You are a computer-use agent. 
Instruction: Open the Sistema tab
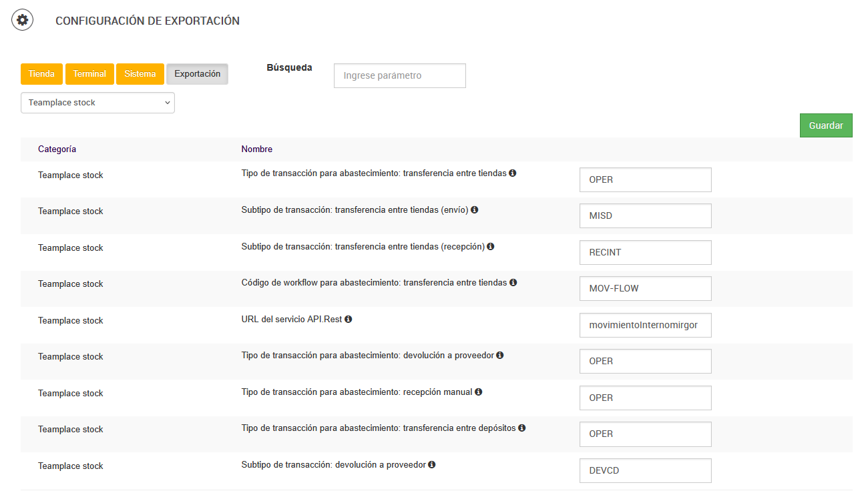[x=140, y=74]
